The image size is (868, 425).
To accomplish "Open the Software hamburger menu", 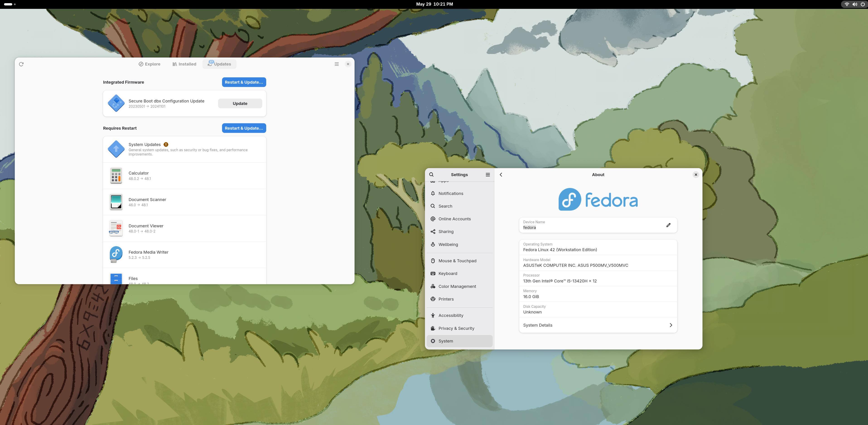I will click(336, 64).
